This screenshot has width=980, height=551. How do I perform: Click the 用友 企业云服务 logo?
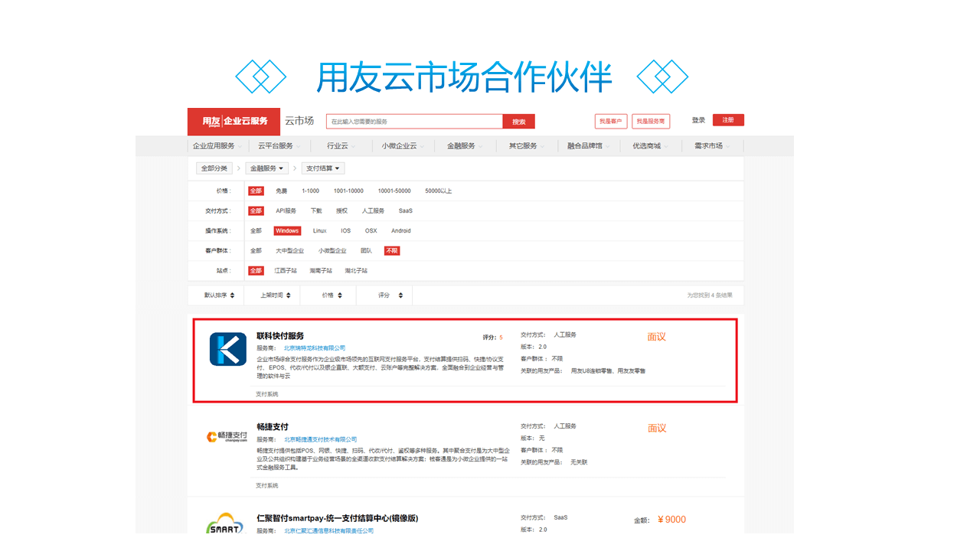tap(235, 121)
